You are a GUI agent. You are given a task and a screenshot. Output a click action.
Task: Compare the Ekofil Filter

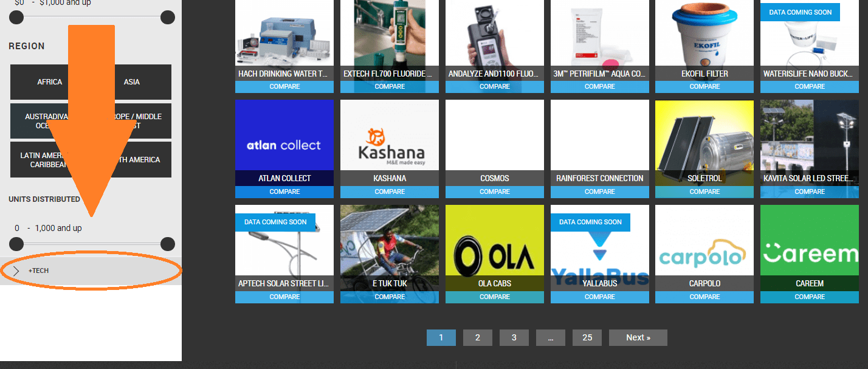pyautogui.click(x=704, y=86)
